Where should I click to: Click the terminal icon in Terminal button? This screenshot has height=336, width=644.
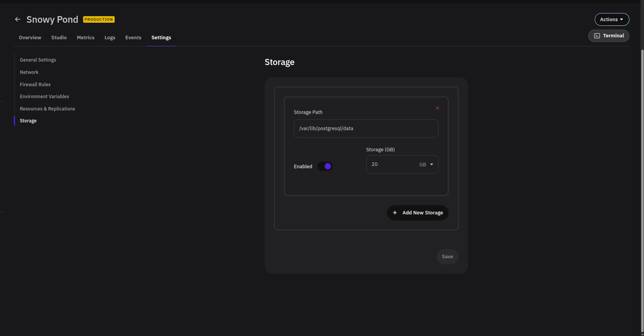point(597,36)
